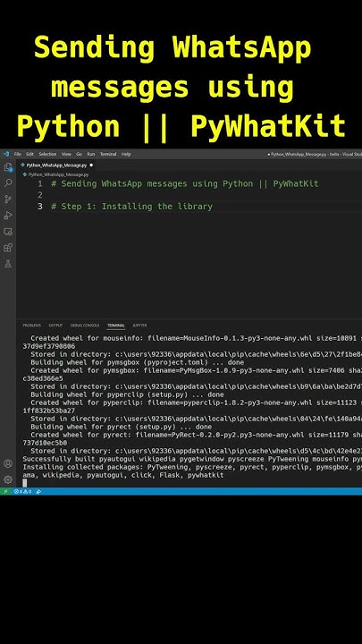Open the Go menu
362x644 pixels.
(x=79, y=154)
